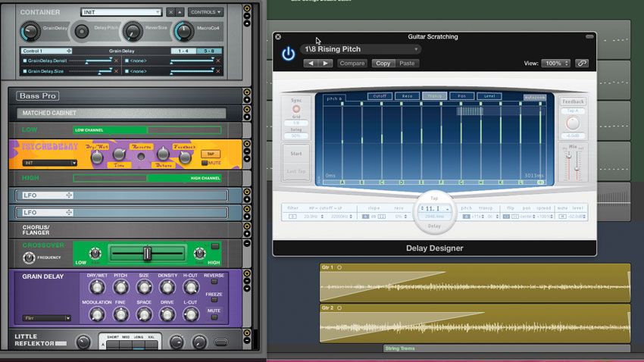The height and width of the screenshot is (362, 644).
Task: Click the Feedback knob in Delay Designer
Action: pos(573,123)
